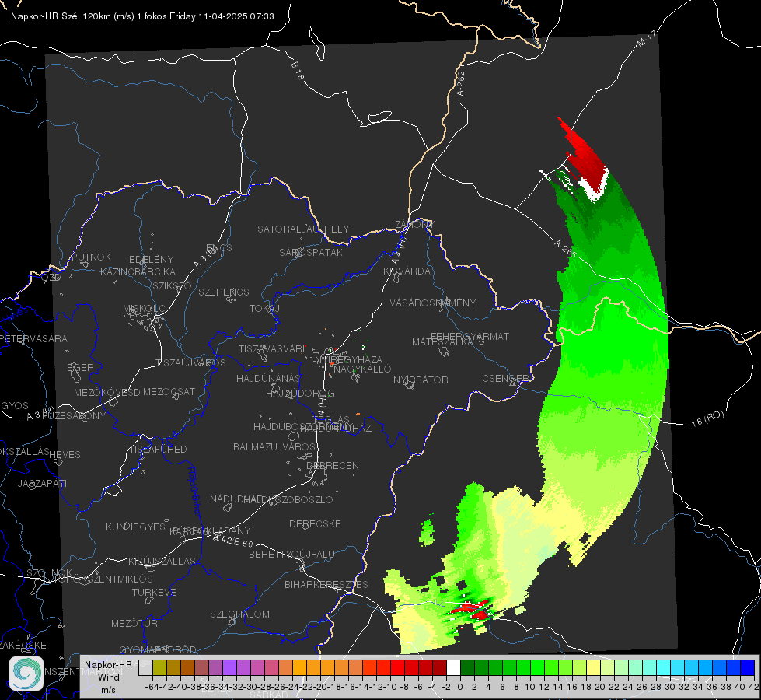The width and height of the screenshot is (761, 700).
Task: Click the swirl logo icon at bottom left
Action: point(26,674)
